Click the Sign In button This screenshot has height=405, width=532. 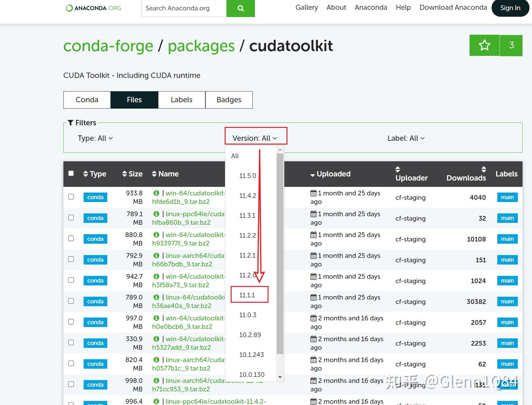pos(510,8)
